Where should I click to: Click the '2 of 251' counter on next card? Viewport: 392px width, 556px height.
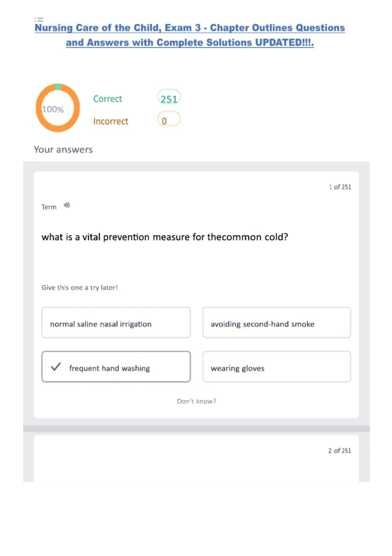coord(339,451)
